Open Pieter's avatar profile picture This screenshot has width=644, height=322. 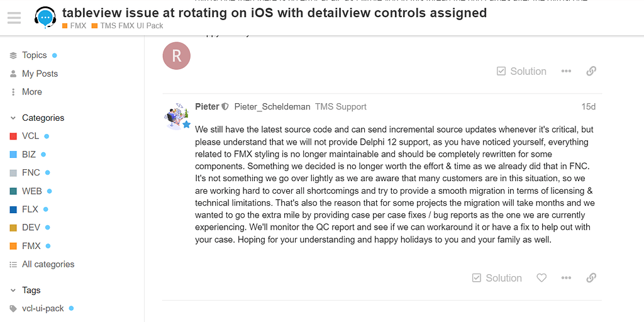[x=177, y=116]
